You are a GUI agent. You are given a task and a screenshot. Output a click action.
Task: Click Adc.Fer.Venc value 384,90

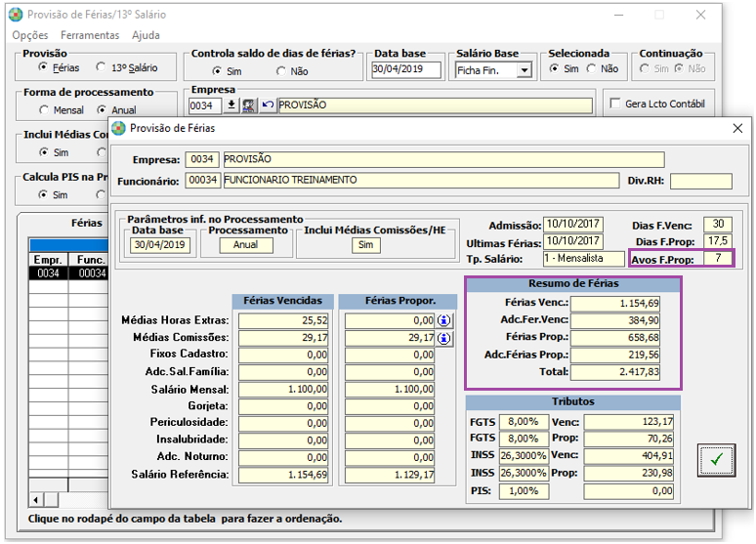615,320
